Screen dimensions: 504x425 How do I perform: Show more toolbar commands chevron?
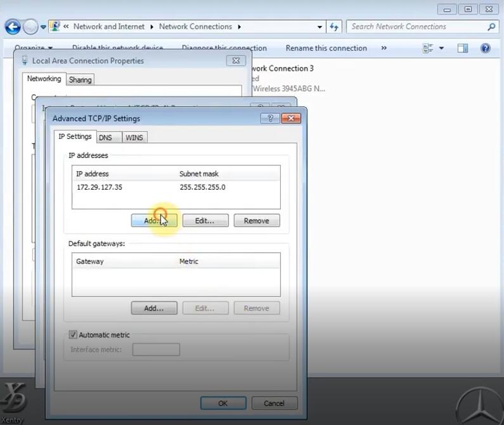[x=384, y=48]
